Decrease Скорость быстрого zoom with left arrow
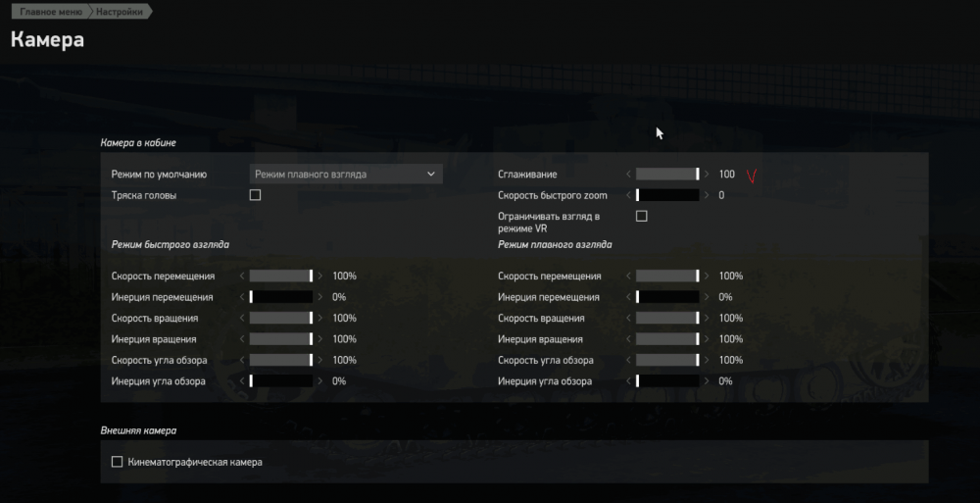 point(628,195)
